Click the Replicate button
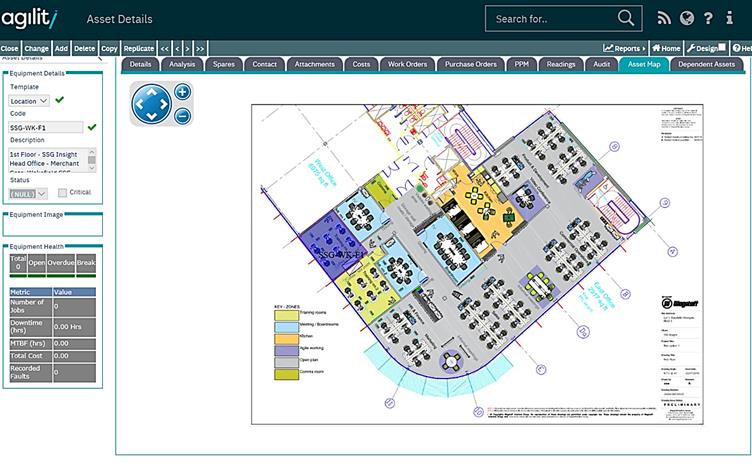 tap(139, 48)
